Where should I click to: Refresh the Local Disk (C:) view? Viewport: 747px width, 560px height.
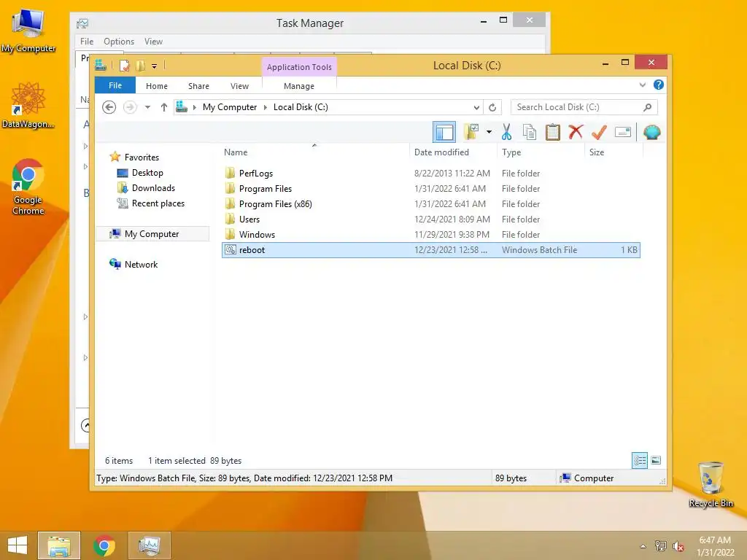tap(492, 107)
